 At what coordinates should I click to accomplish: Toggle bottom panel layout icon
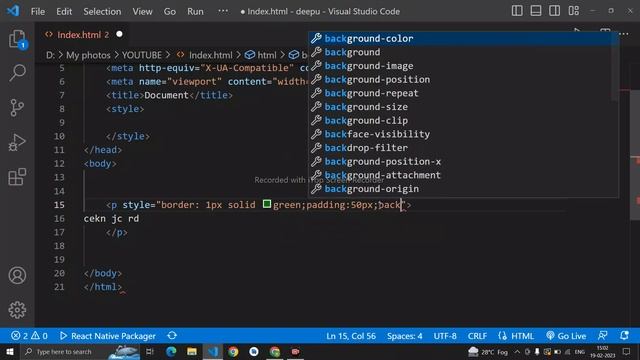[x=536, y=11]
